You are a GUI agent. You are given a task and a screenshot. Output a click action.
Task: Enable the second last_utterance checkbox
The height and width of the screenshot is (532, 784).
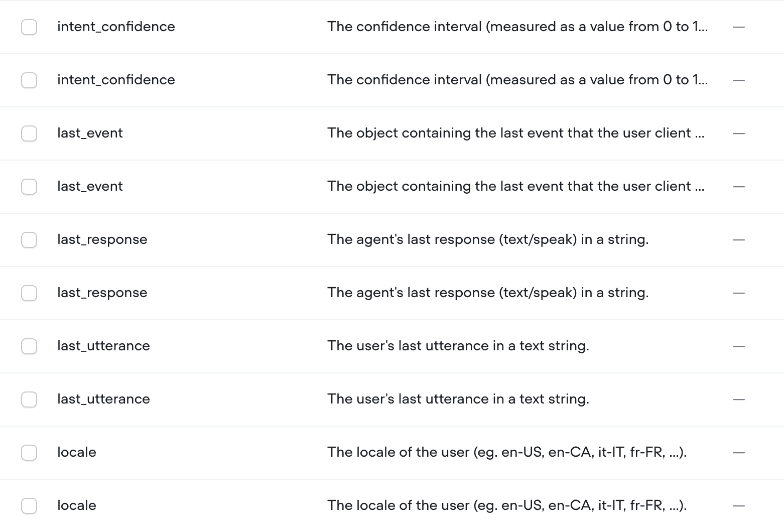[x=29, y=400]
